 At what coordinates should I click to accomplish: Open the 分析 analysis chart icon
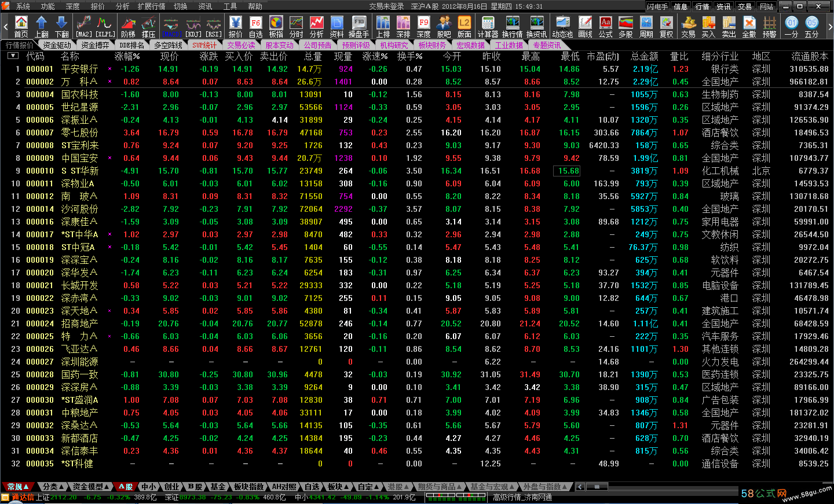(317, 27)
